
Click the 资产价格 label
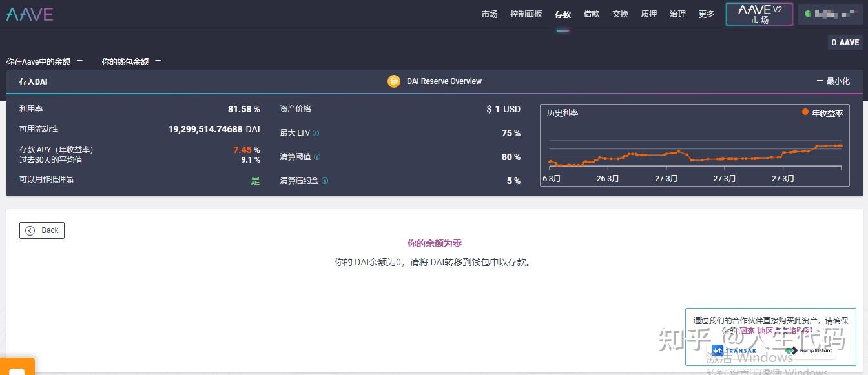[x=295, y=109]
